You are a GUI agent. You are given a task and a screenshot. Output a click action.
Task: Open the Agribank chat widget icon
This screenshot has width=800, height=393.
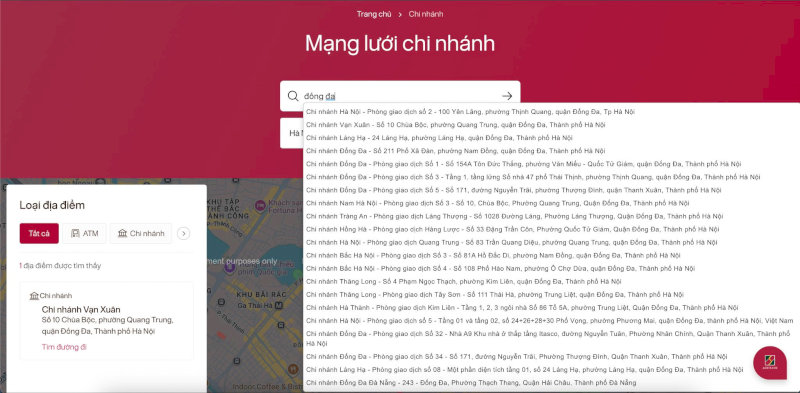coord(770,362)
